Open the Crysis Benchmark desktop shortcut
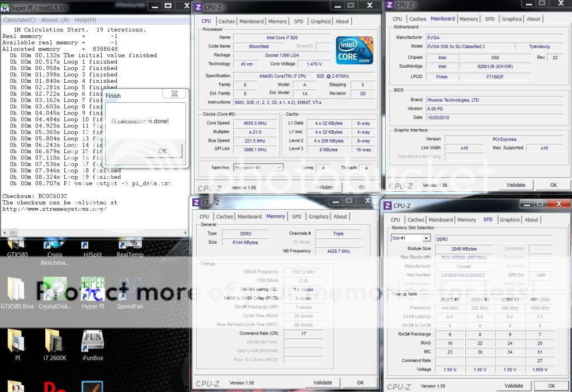This screenshot has width=572, height=392. point(54,246)
